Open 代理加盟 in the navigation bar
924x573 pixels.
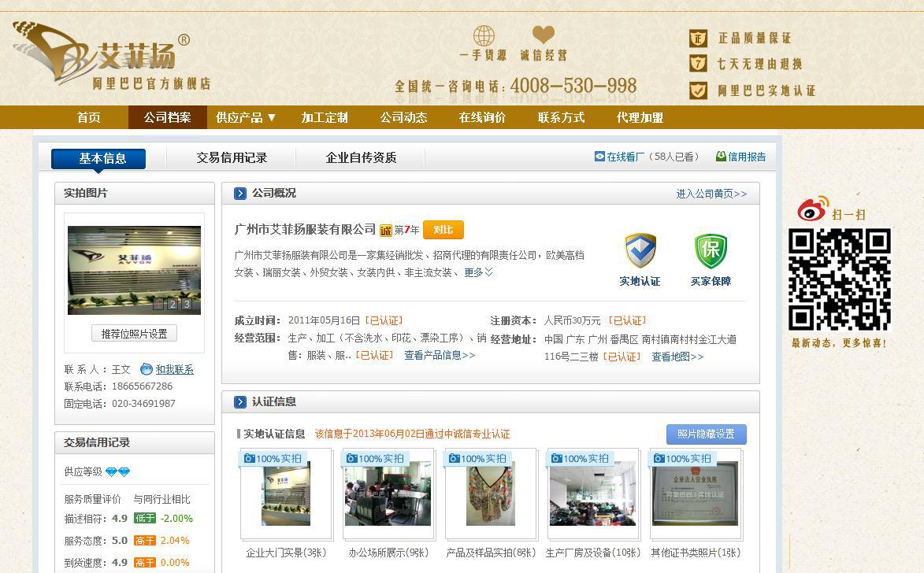pyautogui.click(x=640, y=118)
